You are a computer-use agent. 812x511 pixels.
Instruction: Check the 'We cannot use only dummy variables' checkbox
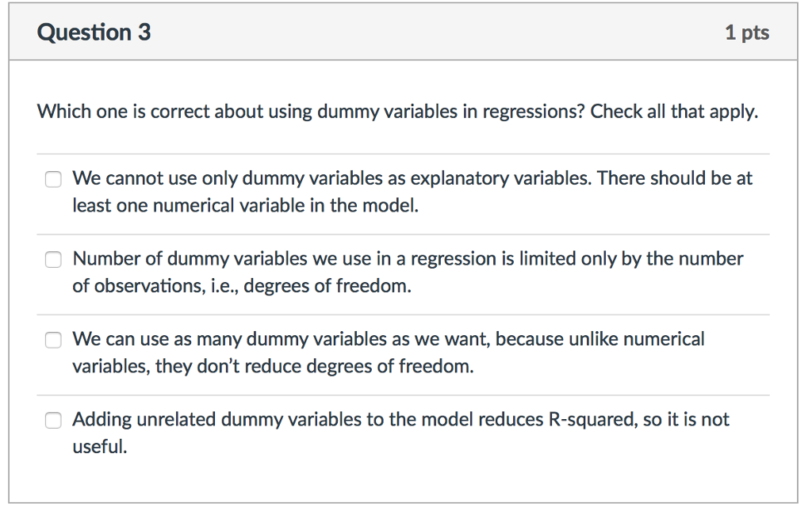[x=53, y=180]
